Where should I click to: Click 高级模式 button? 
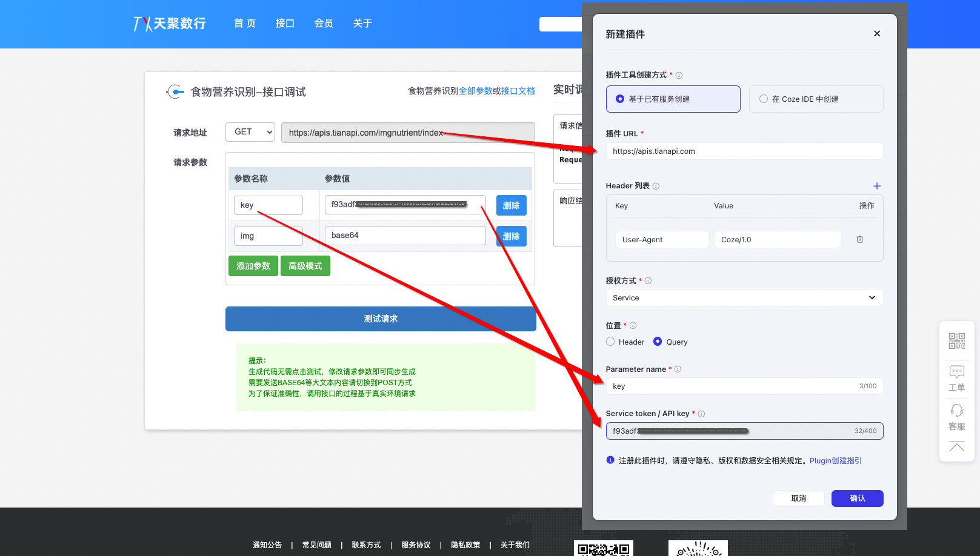305,266
